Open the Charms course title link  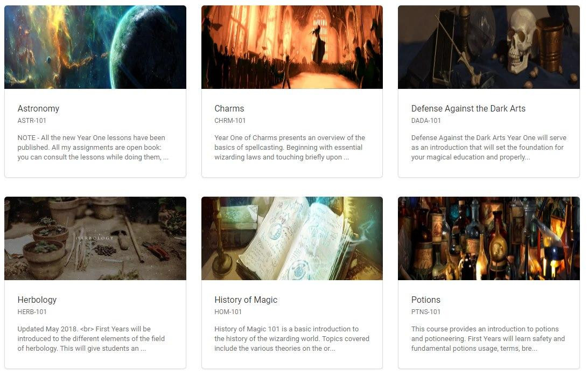point(229,108)
